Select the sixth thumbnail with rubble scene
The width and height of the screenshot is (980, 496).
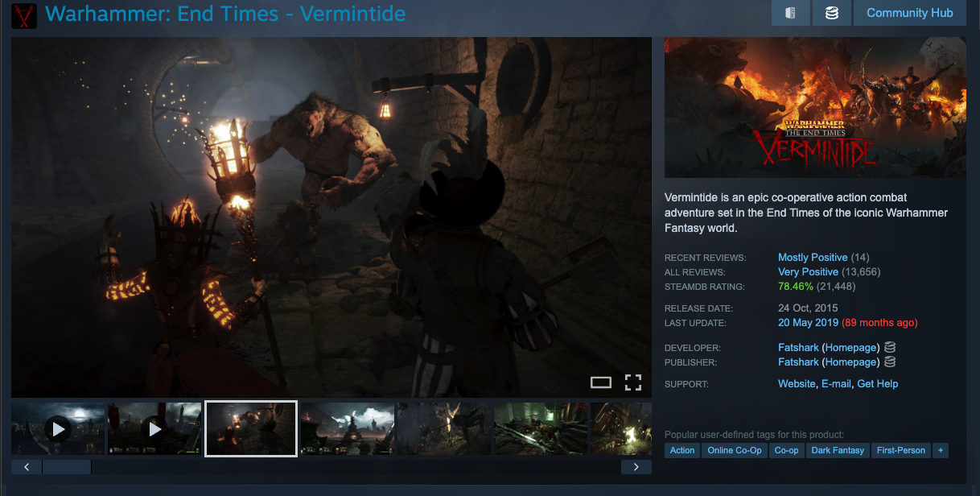tap(541, 429)
